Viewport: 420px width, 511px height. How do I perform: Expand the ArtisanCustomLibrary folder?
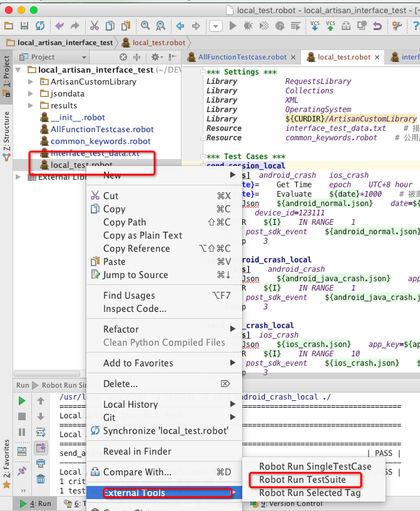click(x=31, y=82)
